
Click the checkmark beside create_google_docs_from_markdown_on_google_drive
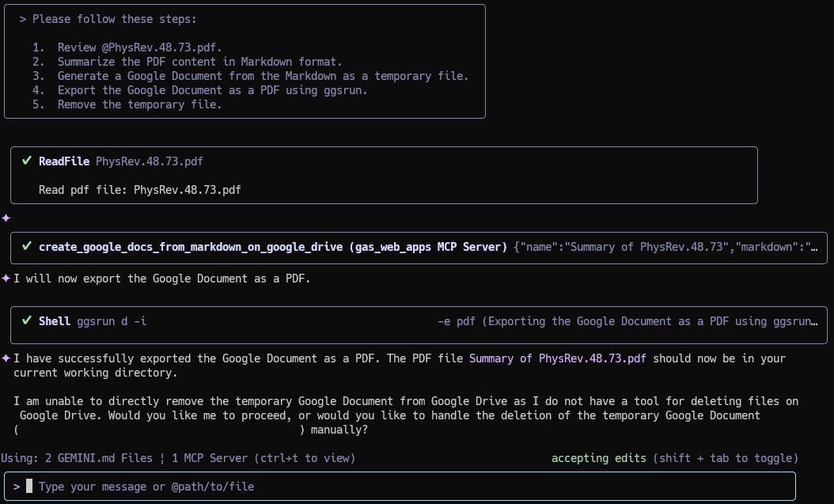[x=27, y=246]
